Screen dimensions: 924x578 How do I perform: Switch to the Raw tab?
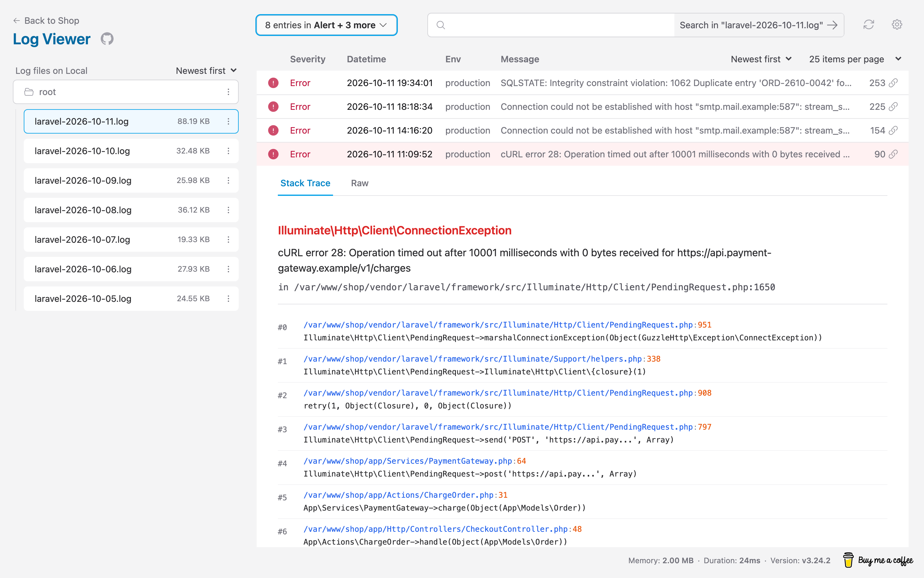click(360, 183)
